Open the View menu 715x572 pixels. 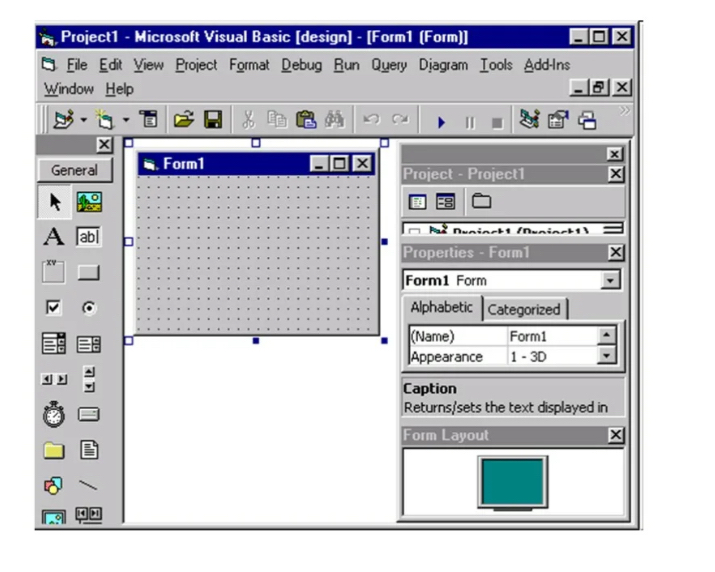pyautogui.click(x=149, y=65)
